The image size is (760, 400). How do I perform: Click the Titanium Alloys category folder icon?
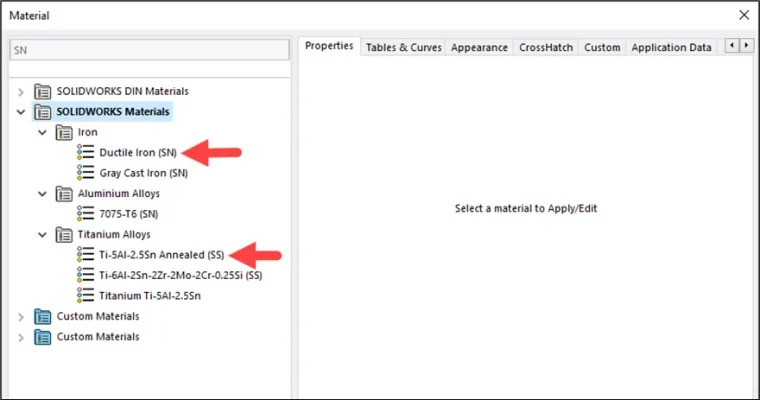pos(64,235)
